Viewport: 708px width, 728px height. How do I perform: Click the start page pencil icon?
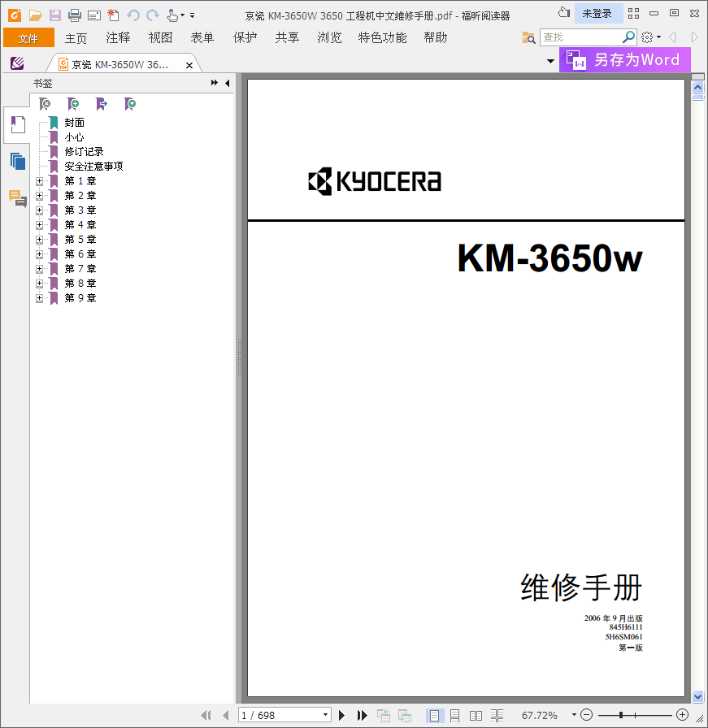pos(17,63)
